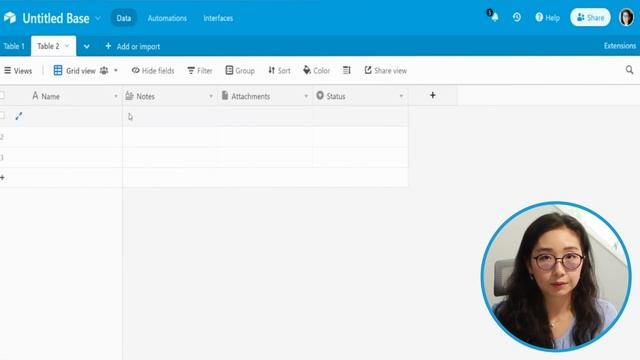Toggle the Views sidebar
The height and width of the screenshot is (360, 640).
coord(18,71)
